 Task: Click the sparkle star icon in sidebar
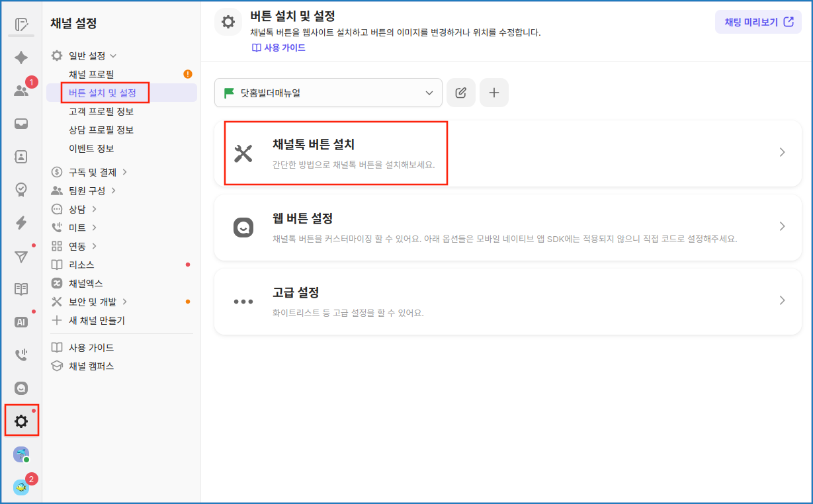coord(21,58)
